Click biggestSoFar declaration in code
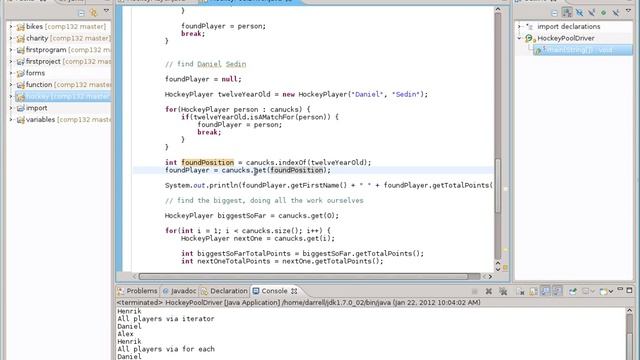 pyautogui.click(x=241, y=216)
